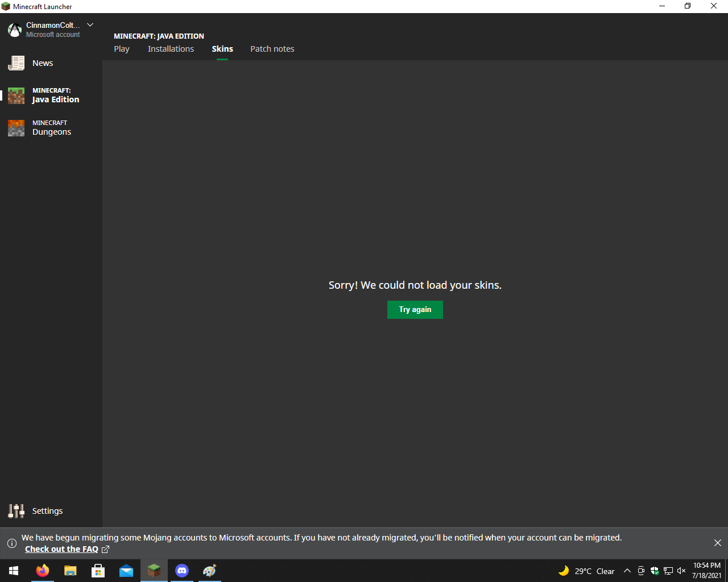Switch to the Installations tab

point(171,49)
